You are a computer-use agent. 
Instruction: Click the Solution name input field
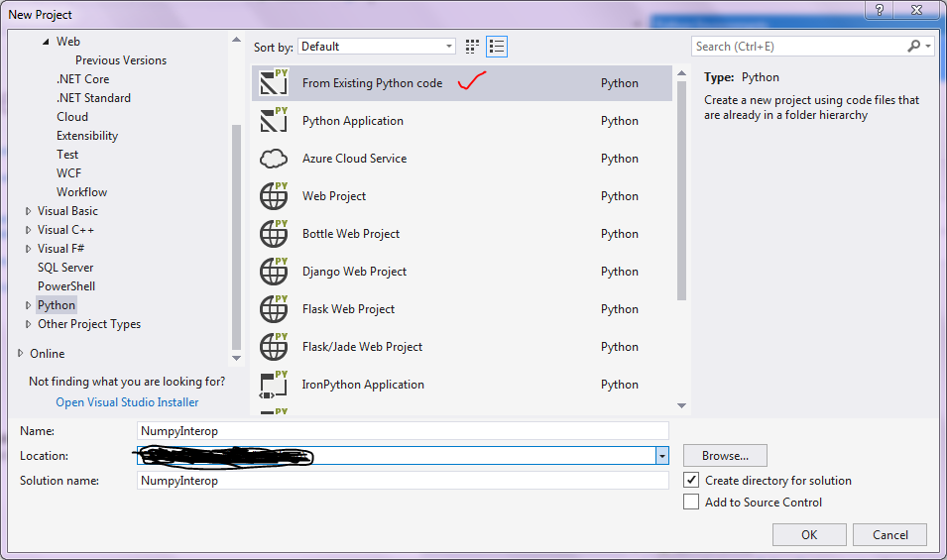403,481
